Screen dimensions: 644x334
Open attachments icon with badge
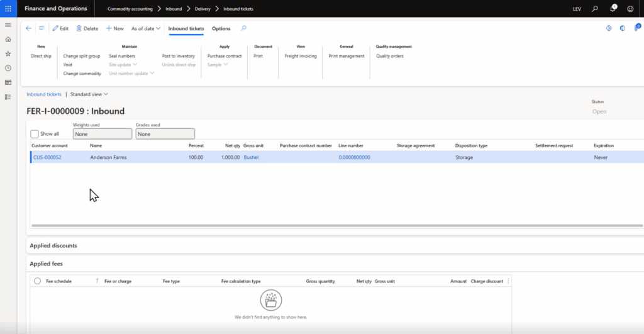pos(637,28)
